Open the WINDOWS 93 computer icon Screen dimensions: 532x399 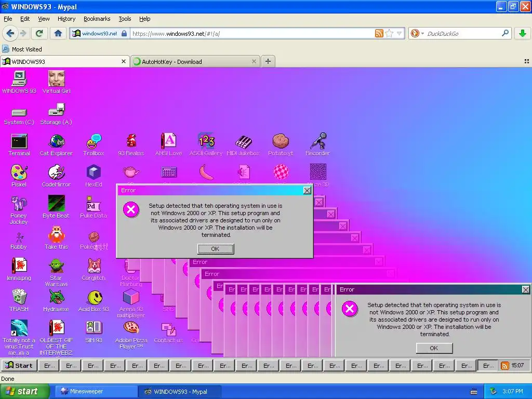[19, 82]
